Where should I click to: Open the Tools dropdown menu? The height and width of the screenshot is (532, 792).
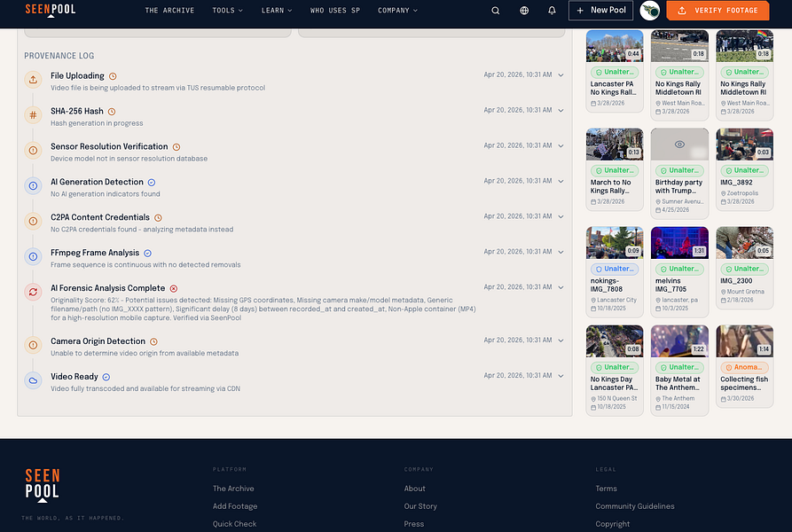227,11
